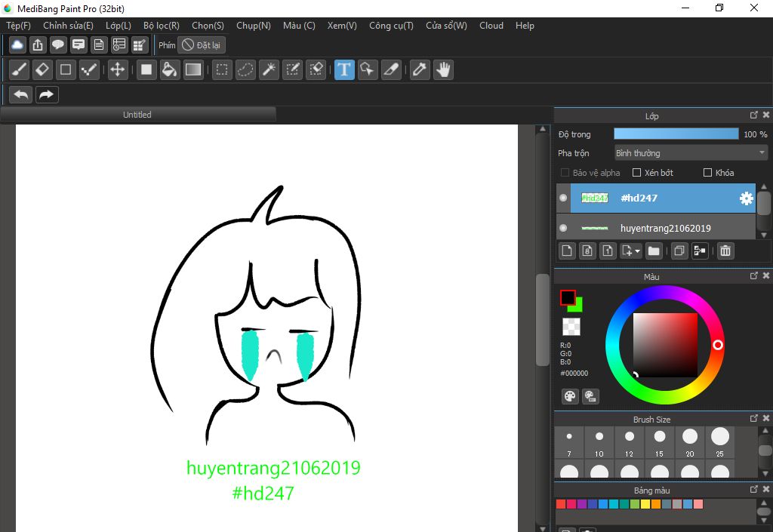Click the Đặt lại reset button
The image size is (773, 532).
pyautogui.click(x=202, y=45)
